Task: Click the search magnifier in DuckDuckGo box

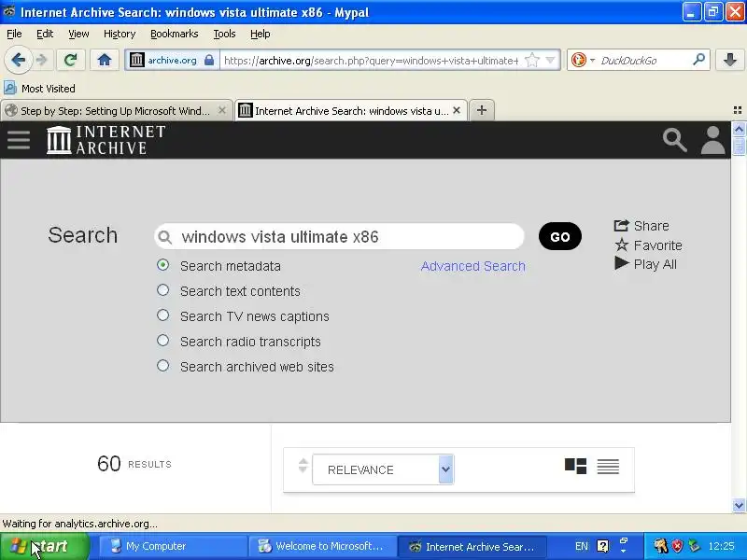Action: pos(698,60)
